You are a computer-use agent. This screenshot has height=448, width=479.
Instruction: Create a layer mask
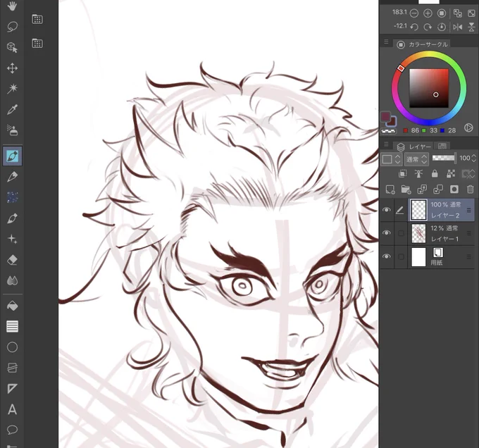point(454,189)
